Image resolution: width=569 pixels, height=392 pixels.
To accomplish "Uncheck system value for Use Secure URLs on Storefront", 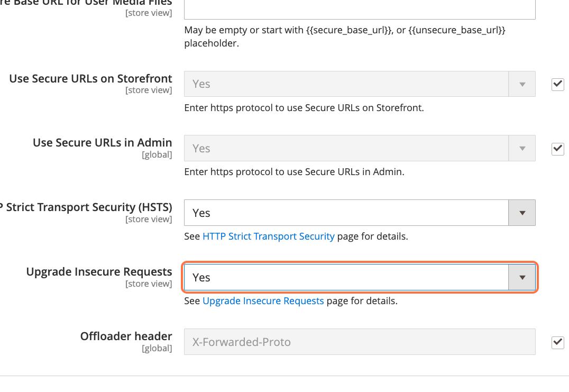I will (557, 84).
